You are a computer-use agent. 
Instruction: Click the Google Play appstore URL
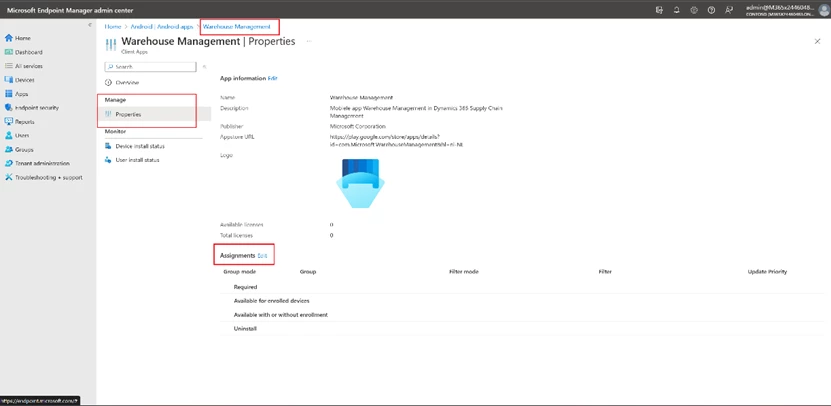[396, 140]
